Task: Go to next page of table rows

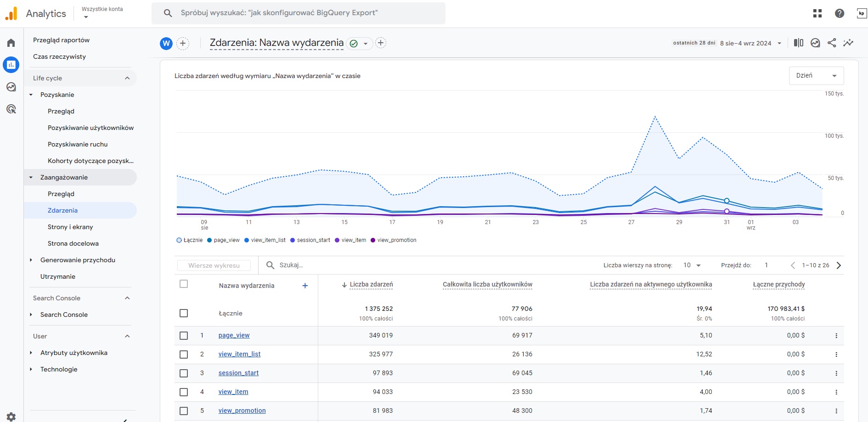Action: tap(839, 265)
